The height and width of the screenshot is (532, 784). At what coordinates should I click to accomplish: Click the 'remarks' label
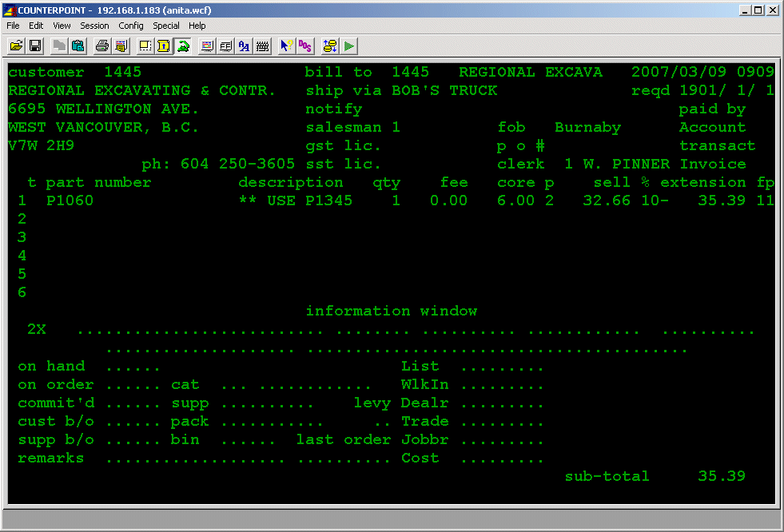pyautogui.click(x=51, y=458)
